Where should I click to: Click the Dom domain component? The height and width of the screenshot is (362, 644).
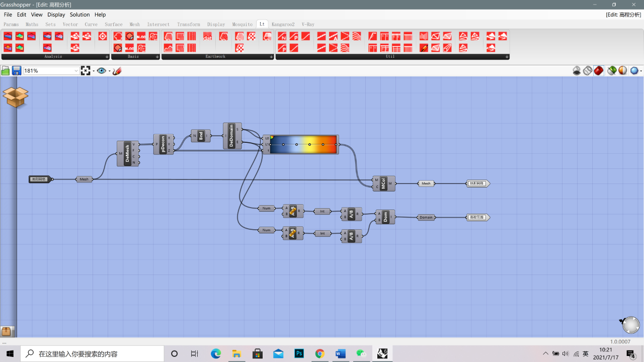385,217
